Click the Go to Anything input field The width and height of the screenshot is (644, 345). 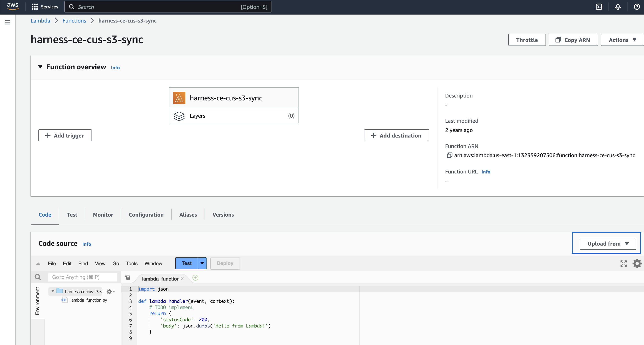(x=82, y=277)
